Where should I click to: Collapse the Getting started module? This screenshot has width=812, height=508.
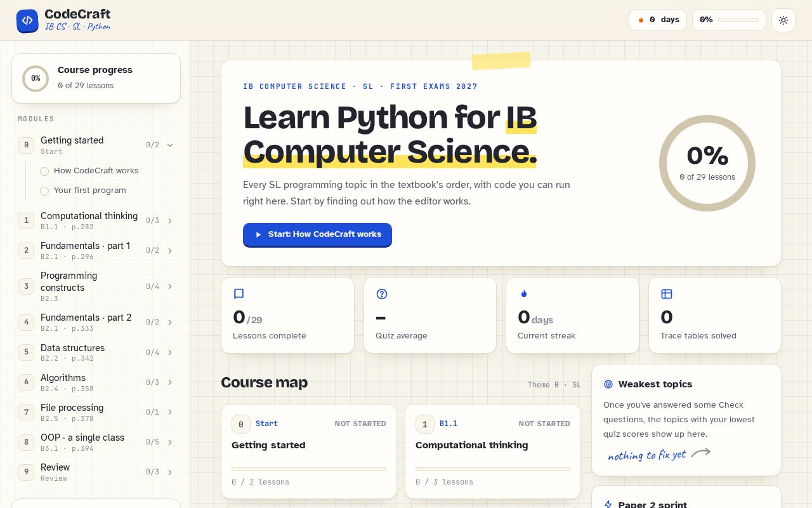pos(170,145)
